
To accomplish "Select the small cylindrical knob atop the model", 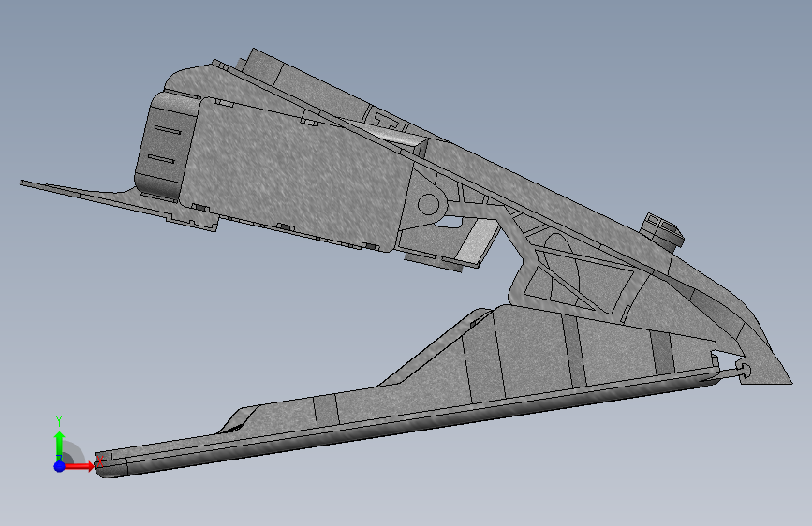I will 662,231.
